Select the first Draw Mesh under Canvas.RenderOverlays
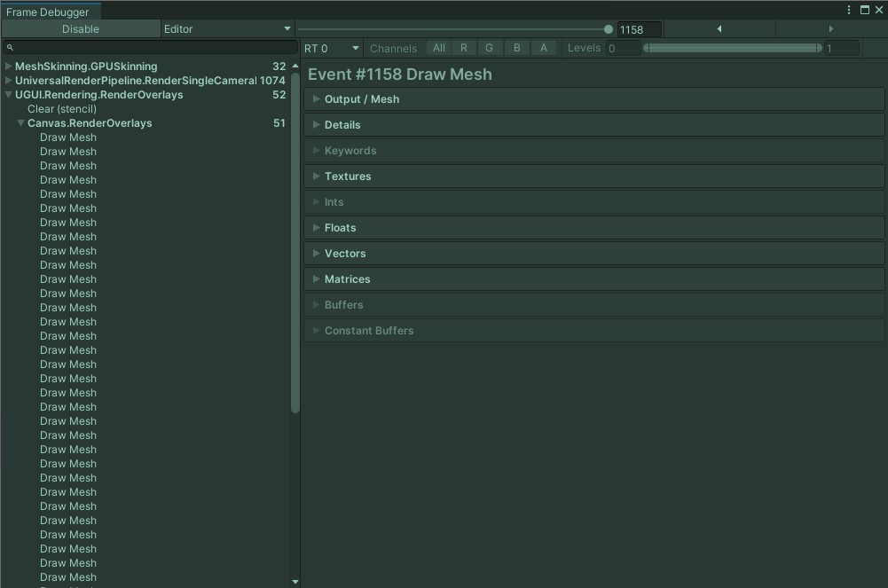The width and height of the screenshot is (888, 588). [x=68, y=137]
